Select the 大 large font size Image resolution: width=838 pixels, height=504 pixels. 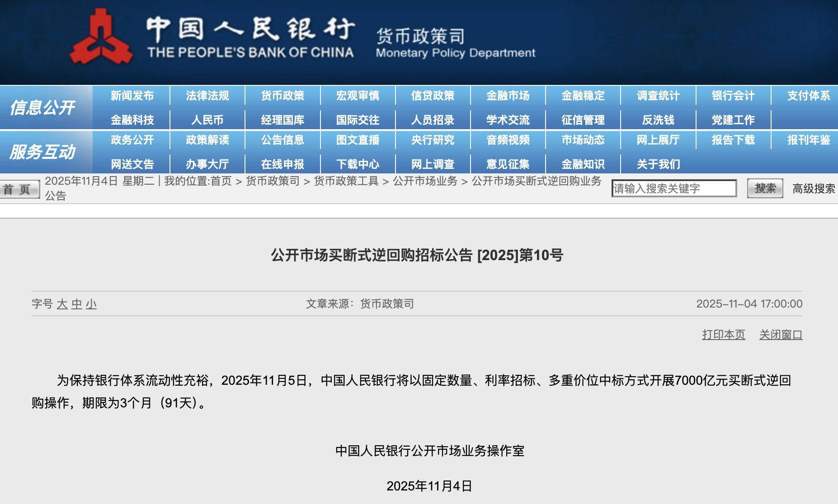click(x=63, y=304)
